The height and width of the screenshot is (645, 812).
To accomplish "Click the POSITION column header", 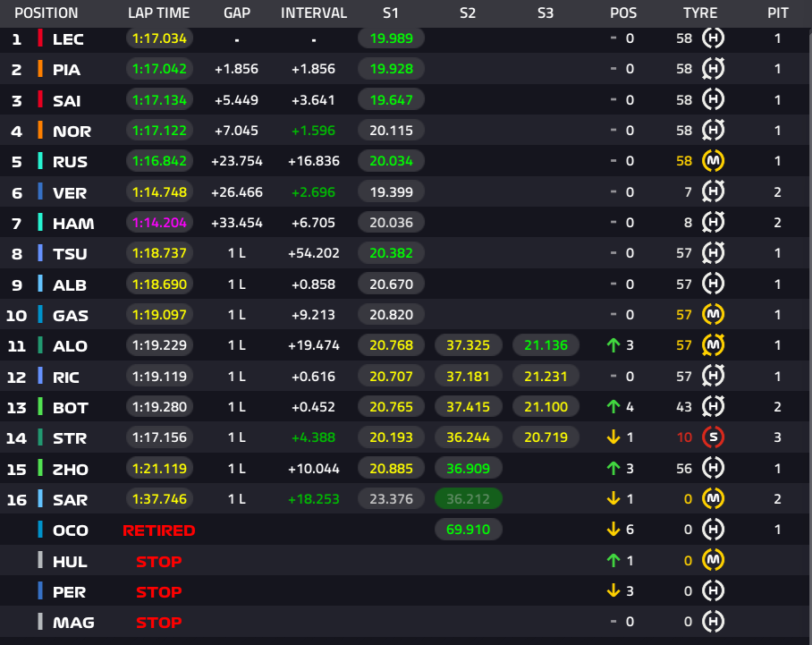I will [47, 13].
